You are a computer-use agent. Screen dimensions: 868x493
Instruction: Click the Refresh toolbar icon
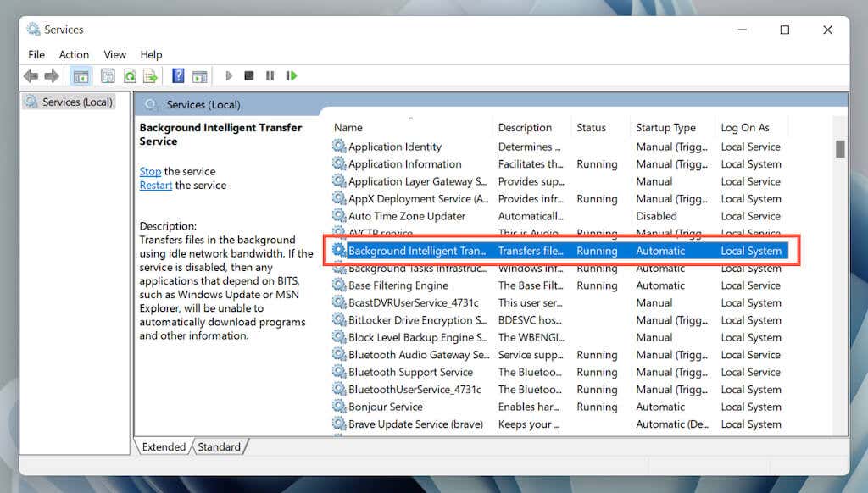point(130,75)
